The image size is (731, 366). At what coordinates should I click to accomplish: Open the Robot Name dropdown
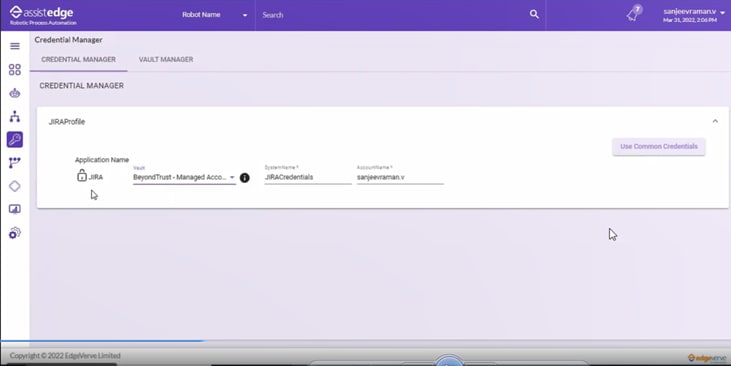point(214,15)
